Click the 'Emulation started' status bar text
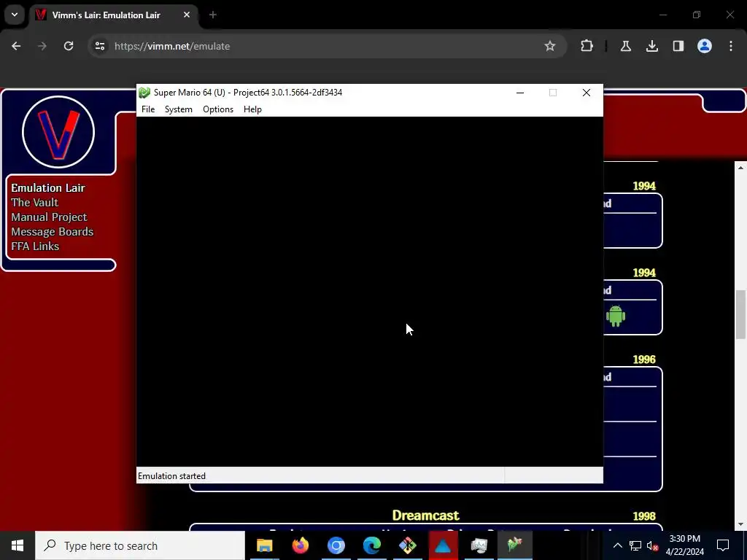 click(x=171, y=475)
